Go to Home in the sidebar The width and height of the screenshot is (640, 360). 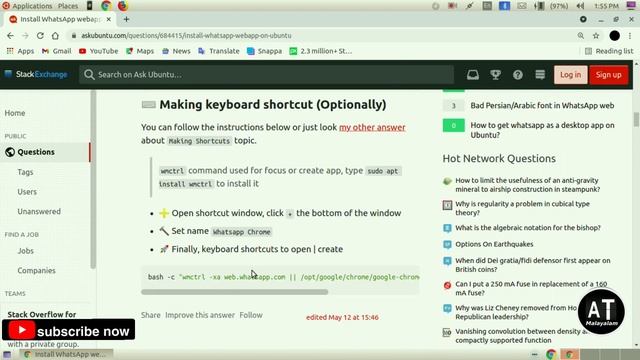pos(15,113)
